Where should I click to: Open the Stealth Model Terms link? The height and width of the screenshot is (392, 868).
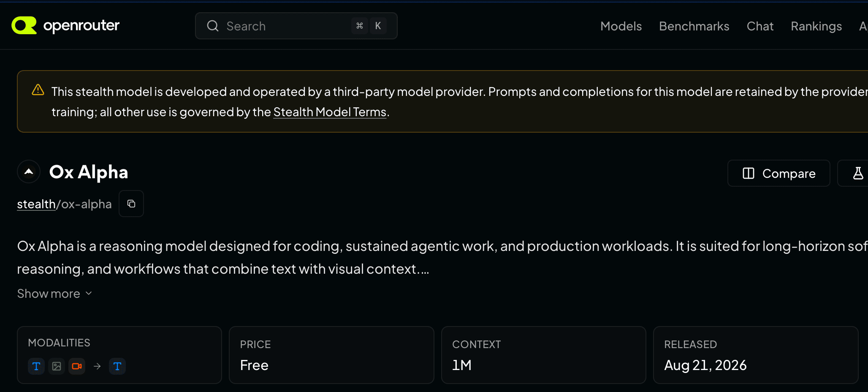pyautogui.click(x=330, y=112)
